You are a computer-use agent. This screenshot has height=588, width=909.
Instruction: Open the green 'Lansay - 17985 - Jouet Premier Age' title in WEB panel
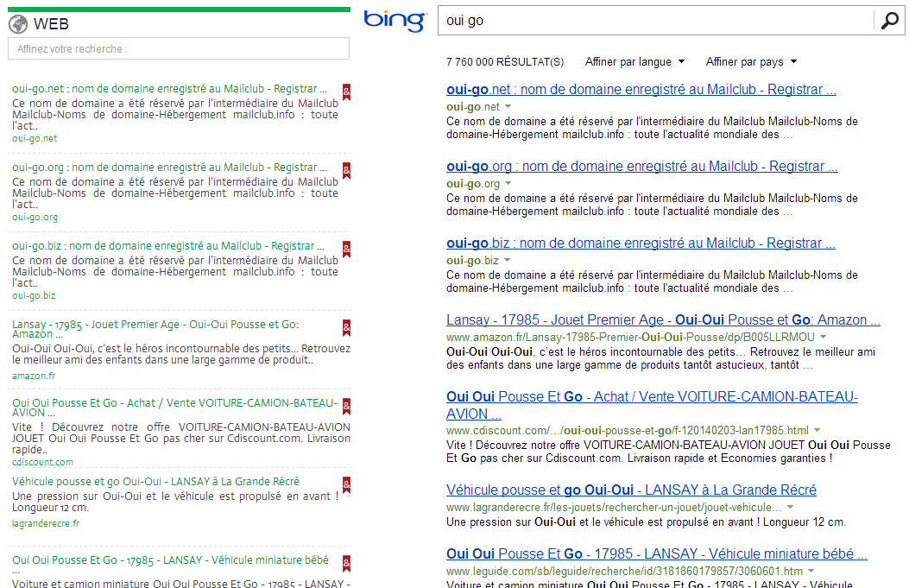pyautogui.click(x=155, y=329)
